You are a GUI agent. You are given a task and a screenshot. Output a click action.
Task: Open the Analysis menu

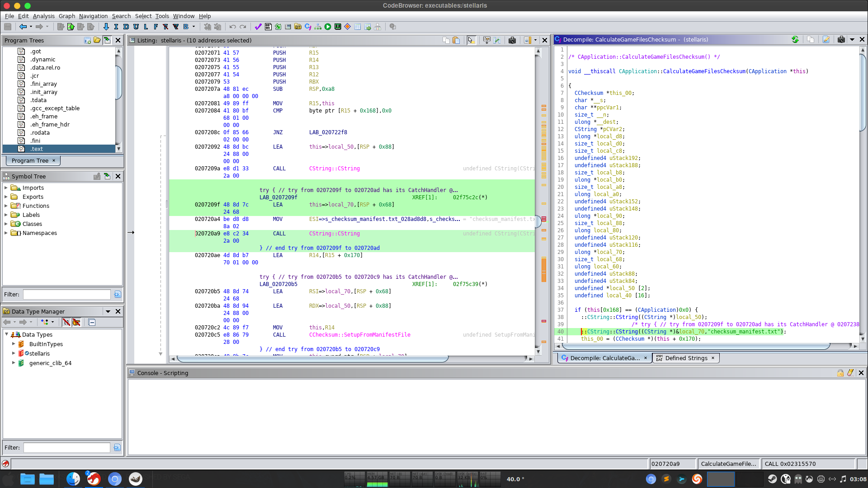[43, 16]
